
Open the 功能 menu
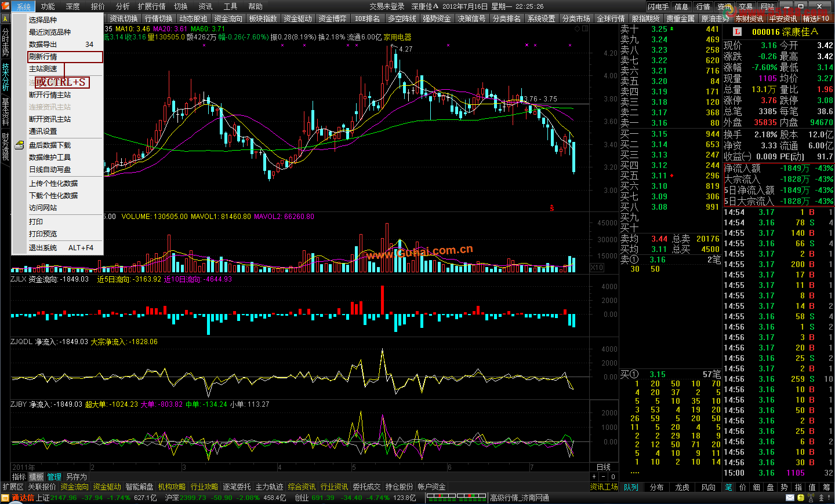(48, 6)
